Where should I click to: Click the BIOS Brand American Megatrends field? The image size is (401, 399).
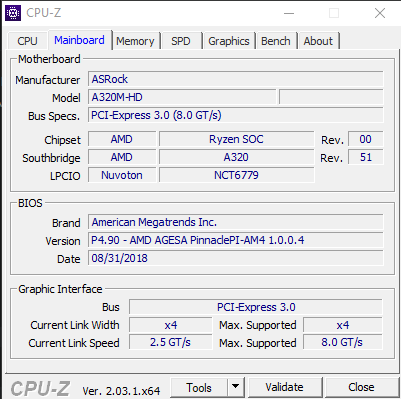236,222
